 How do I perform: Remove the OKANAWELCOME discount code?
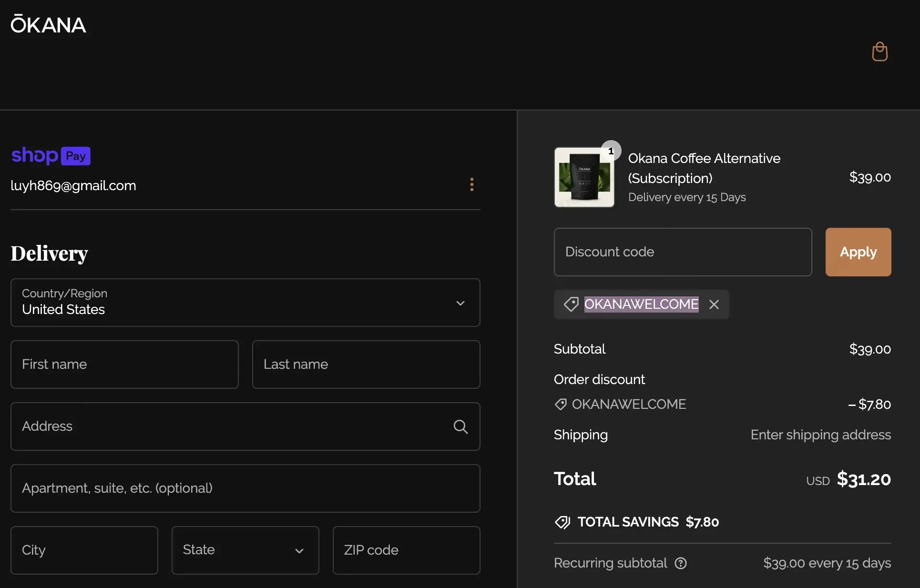(x=714, y=304)
